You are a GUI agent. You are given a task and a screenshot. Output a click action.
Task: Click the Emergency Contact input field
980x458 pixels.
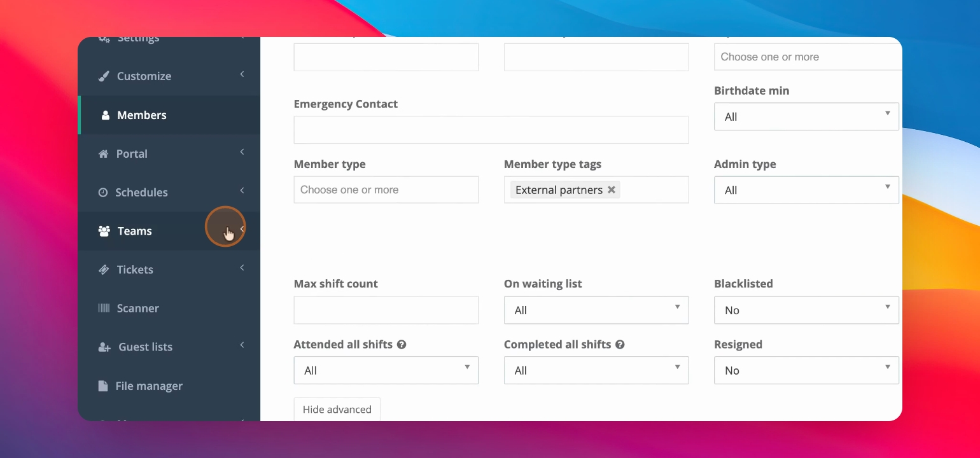pyautogui.click(x=491, y=130)
